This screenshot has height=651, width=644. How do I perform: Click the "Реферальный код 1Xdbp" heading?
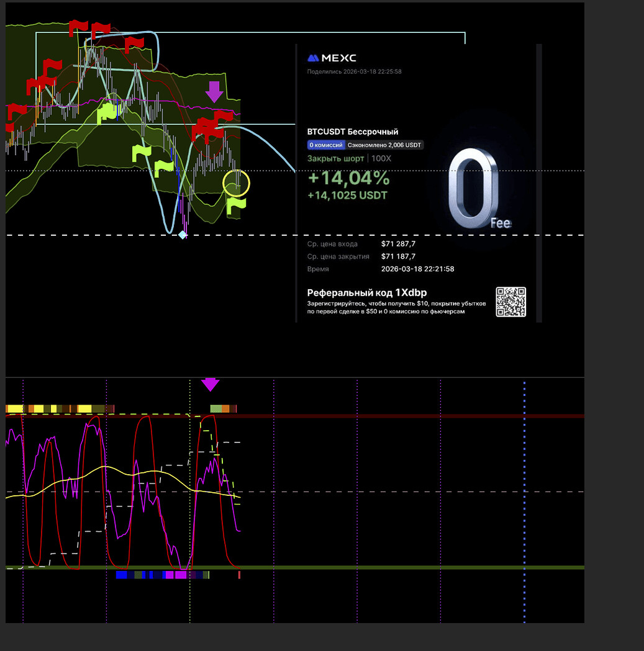point(366,292)
